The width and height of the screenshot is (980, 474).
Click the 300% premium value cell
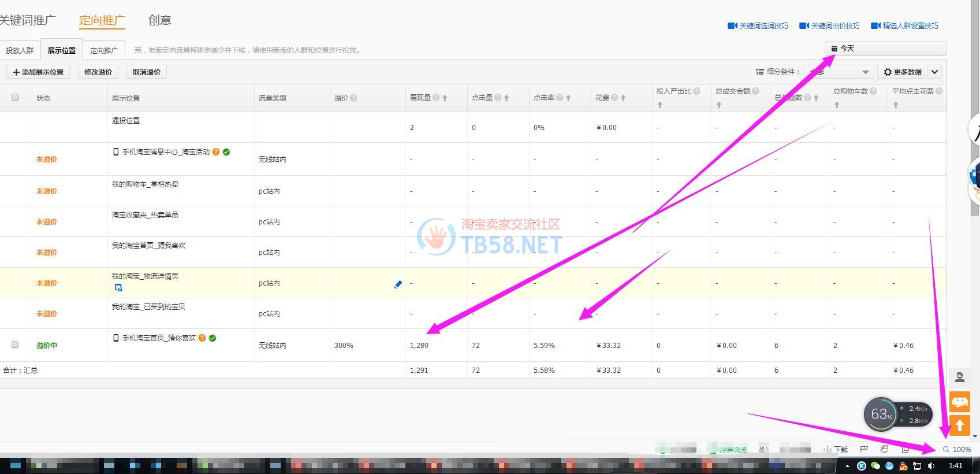click(x=344, y=346)
